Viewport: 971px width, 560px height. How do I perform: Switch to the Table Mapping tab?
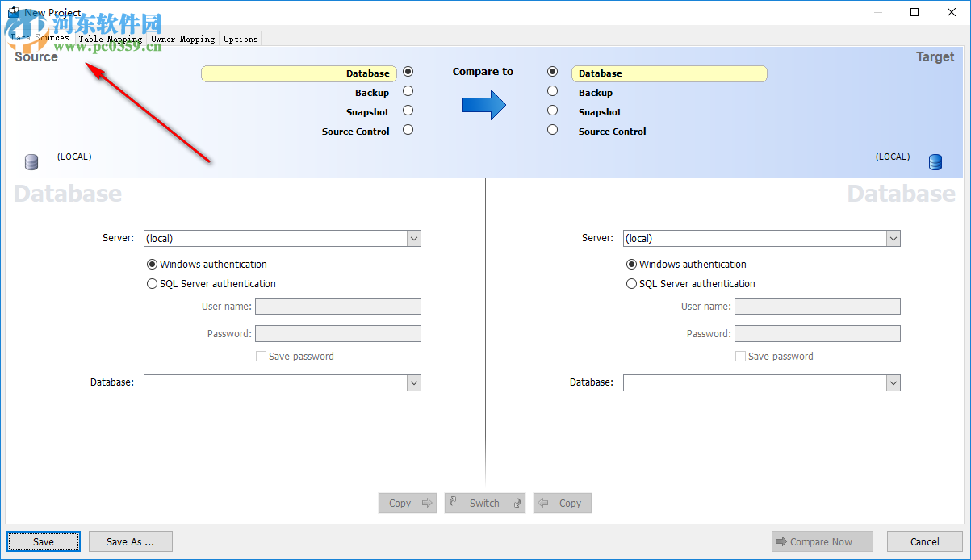[x=110, y=38]
